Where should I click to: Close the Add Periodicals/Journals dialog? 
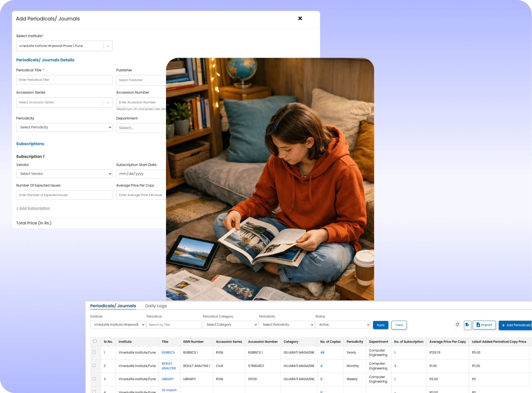point(300,18)
